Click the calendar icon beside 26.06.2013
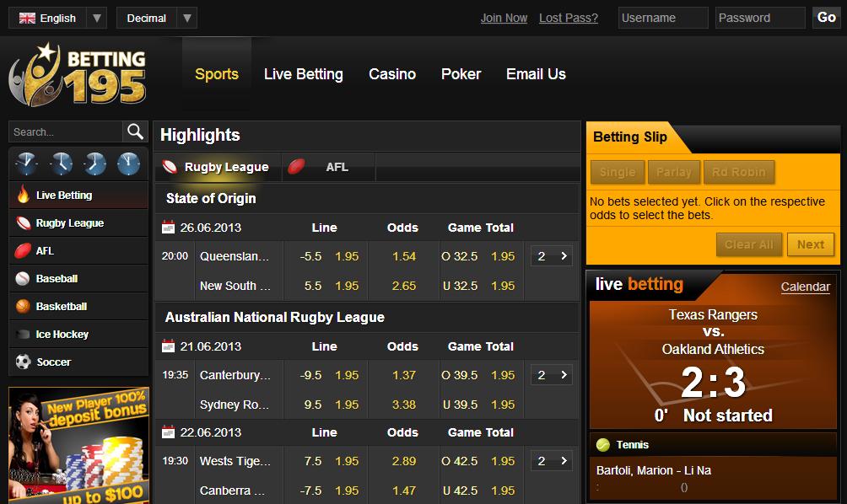The width and height of the screenshot is (847, 504). (x=166, y=228)
